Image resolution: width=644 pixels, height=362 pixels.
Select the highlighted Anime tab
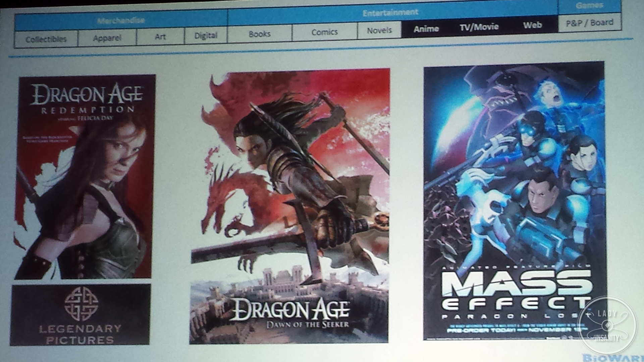point(426,29)
